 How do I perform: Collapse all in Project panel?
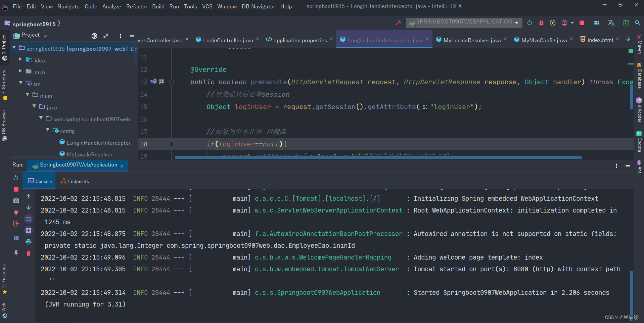pos(106,36)
